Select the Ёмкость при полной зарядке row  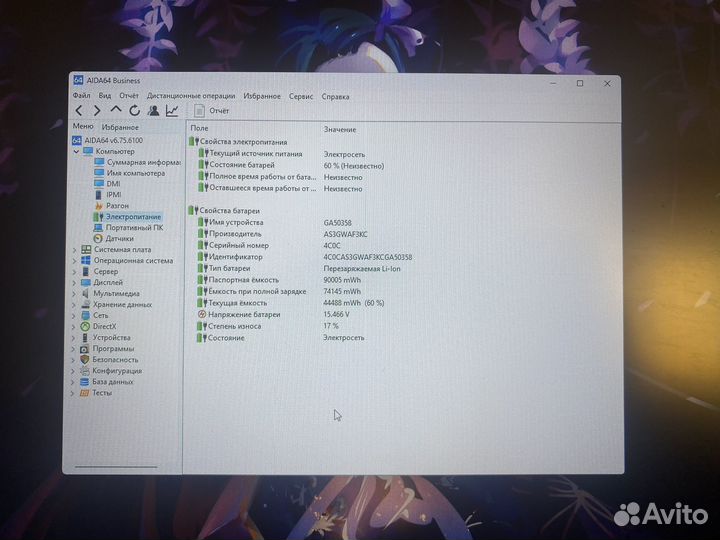point(279,292)
